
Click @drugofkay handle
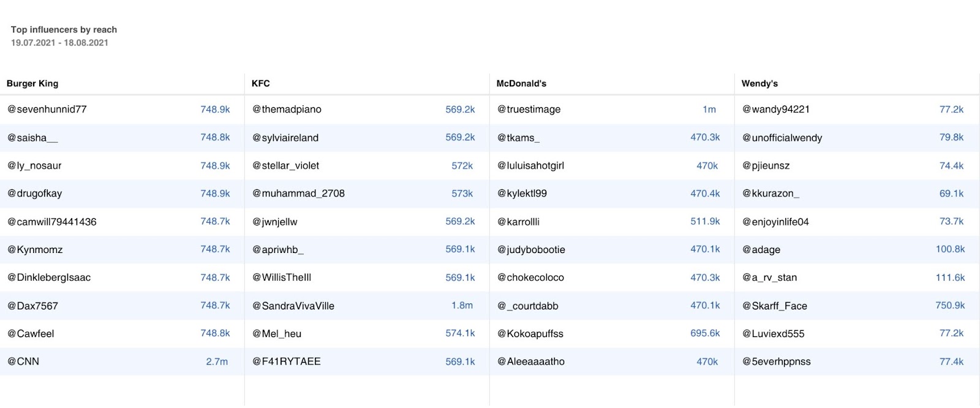[35, 194]
